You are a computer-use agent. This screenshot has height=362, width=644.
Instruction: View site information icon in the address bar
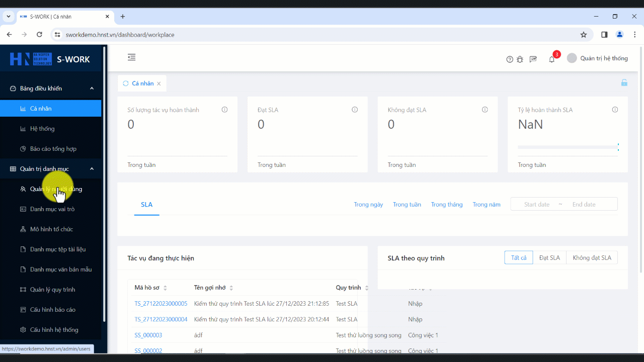click(x=57, y=35)
